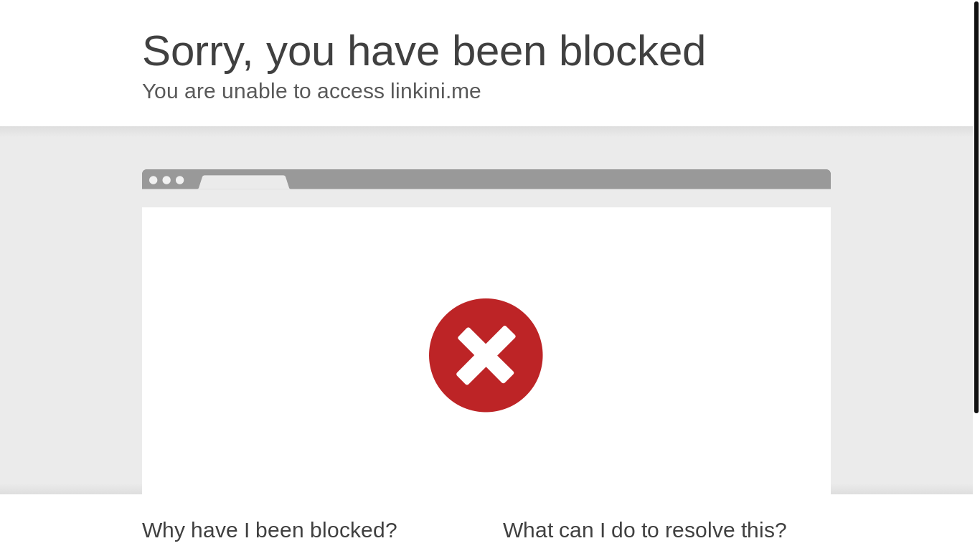Click the word "blocked" in the main heading

click(631, 51)
